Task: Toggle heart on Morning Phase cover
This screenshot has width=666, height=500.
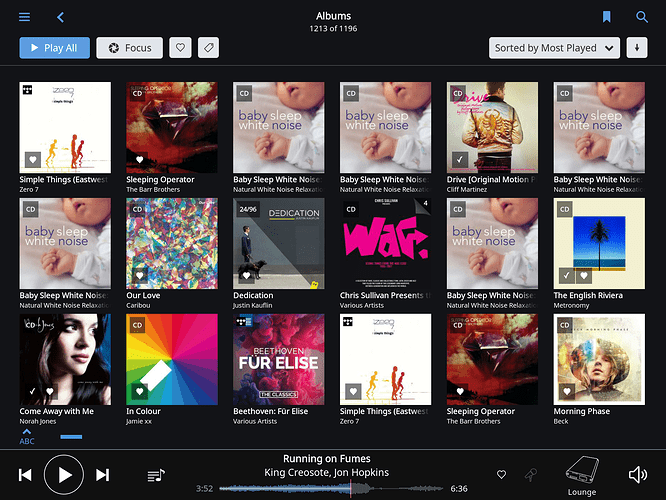Action: tap(567, 391)
